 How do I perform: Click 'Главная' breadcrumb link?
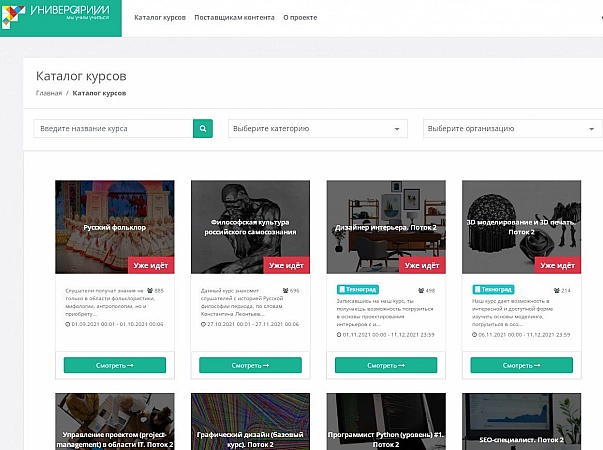[x=49, y=92]
